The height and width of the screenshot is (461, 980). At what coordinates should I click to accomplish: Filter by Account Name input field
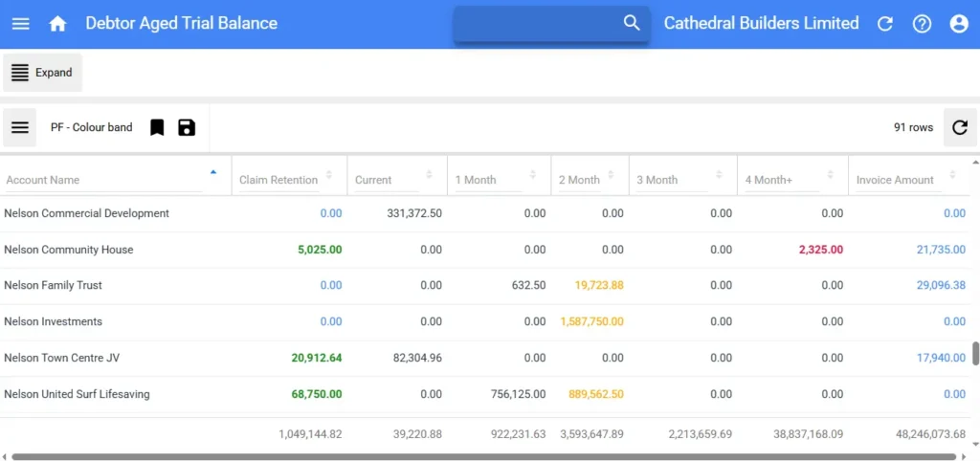click(x=103, y=180)
